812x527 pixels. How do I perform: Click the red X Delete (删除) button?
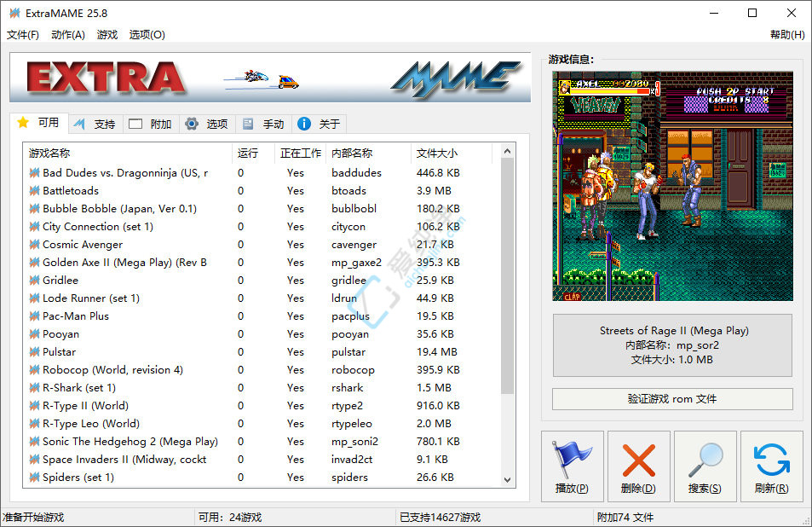638,466
